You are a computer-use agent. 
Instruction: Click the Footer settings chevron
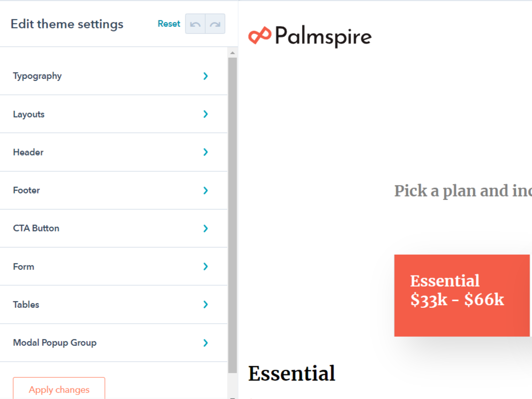(x=206, y=190)
